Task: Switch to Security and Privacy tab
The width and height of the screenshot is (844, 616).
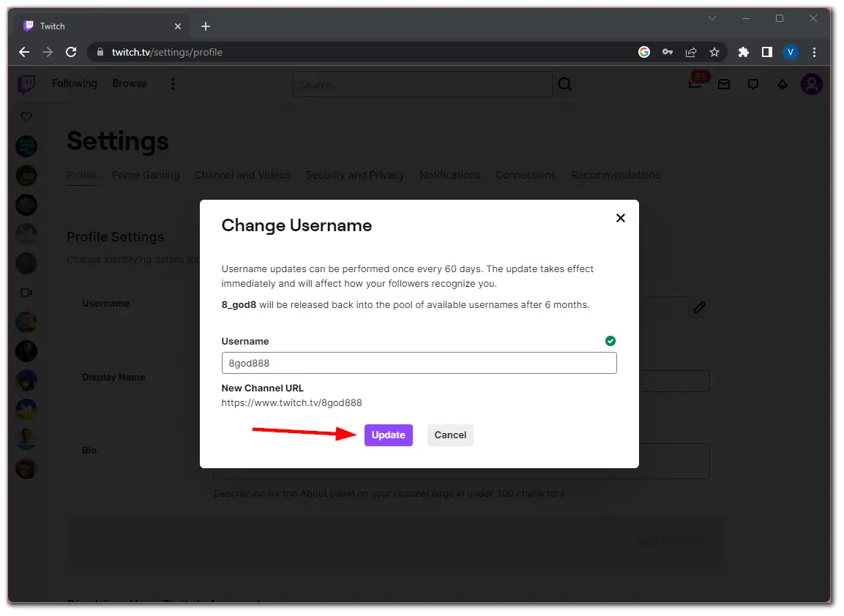Action: click(x=355, y=175)
